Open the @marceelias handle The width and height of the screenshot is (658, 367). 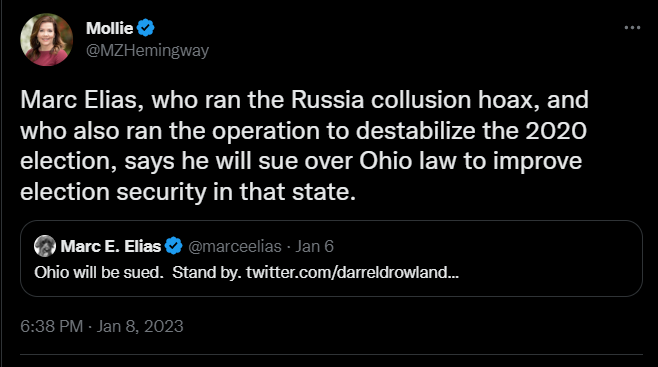[235, 247]
